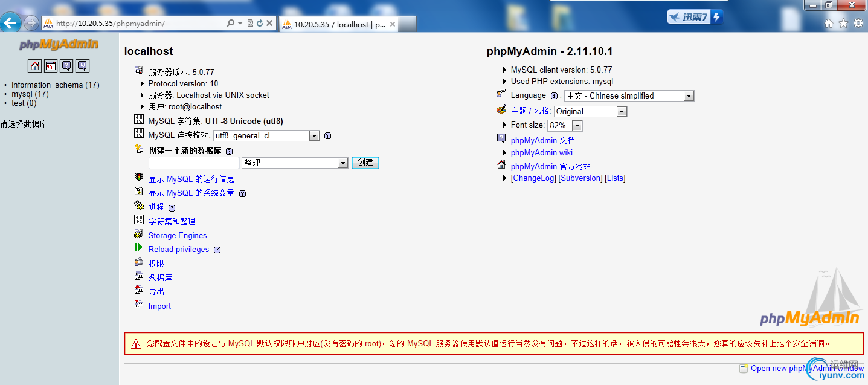Image resolution: width=868 pixels, height=385 pixels.
Task: Open the ChangeLog link
Action: point(534,178)
